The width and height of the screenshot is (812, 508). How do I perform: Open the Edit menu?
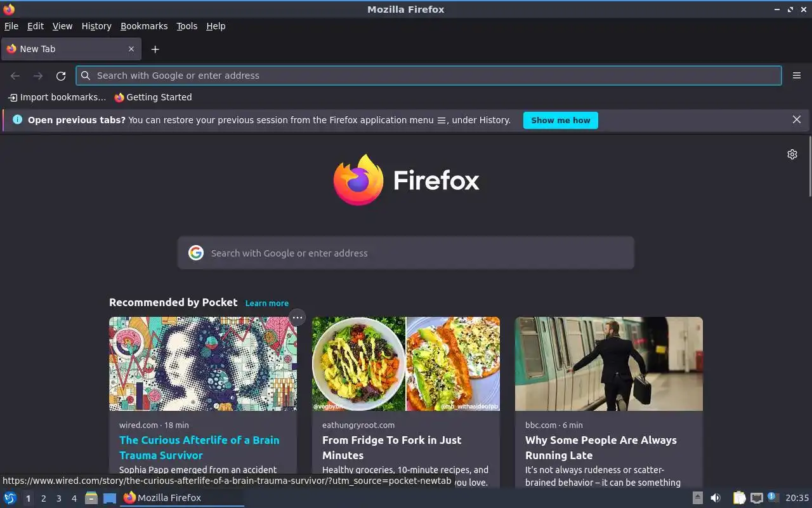click(x=36, y=26)
